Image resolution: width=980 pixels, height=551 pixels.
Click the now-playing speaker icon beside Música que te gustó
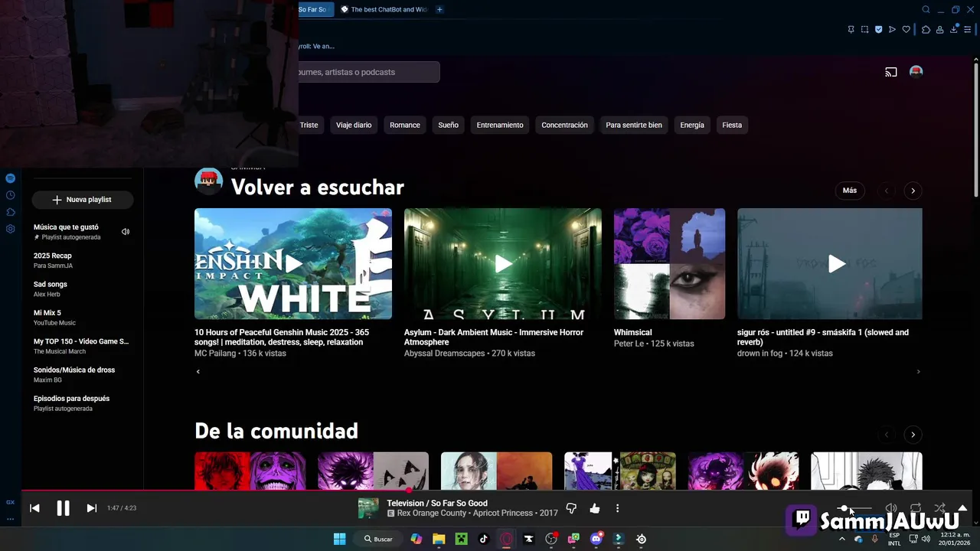pos(126,231)
